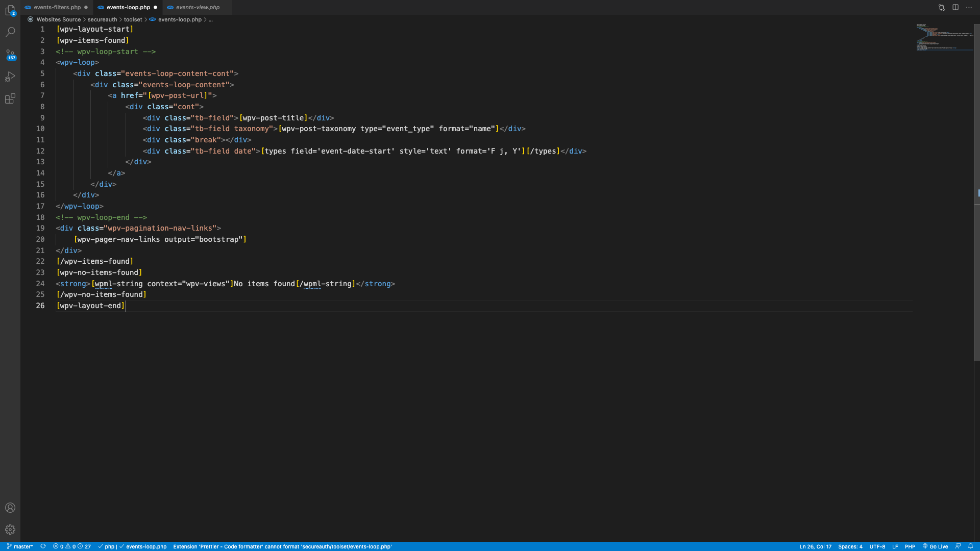Start the Go Live server
The image size is (980, 551).
[x=935, y=546]
